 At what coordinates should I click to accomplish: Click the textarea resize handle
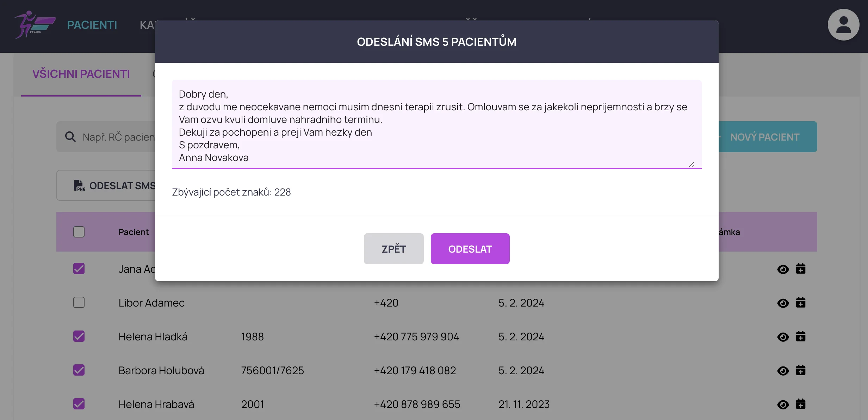[x=692, y=165]
